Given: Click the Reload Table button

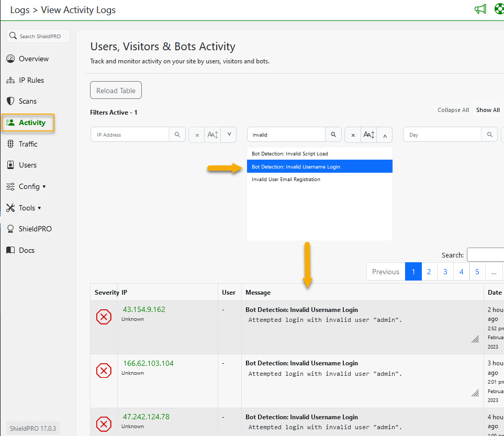Looking at the screenshot, I should coord(116,90).
